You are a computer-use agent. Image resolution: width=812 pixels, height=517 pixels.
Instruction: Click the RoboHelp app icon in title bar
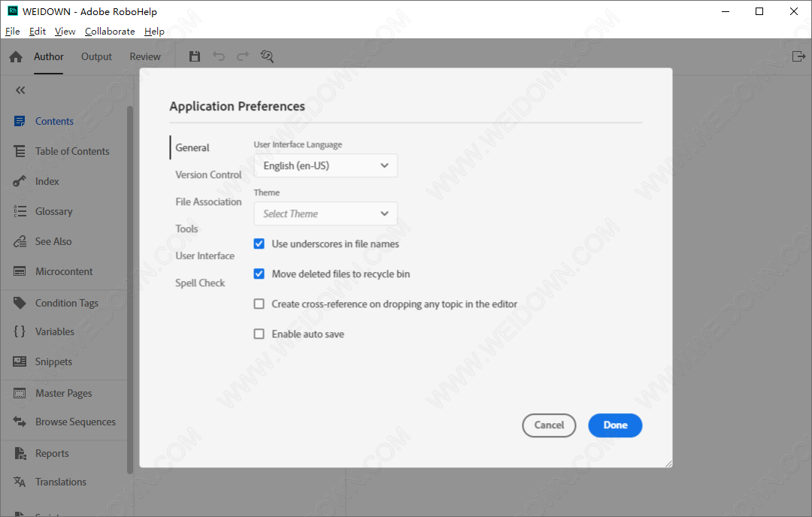[x=13, y=11]
